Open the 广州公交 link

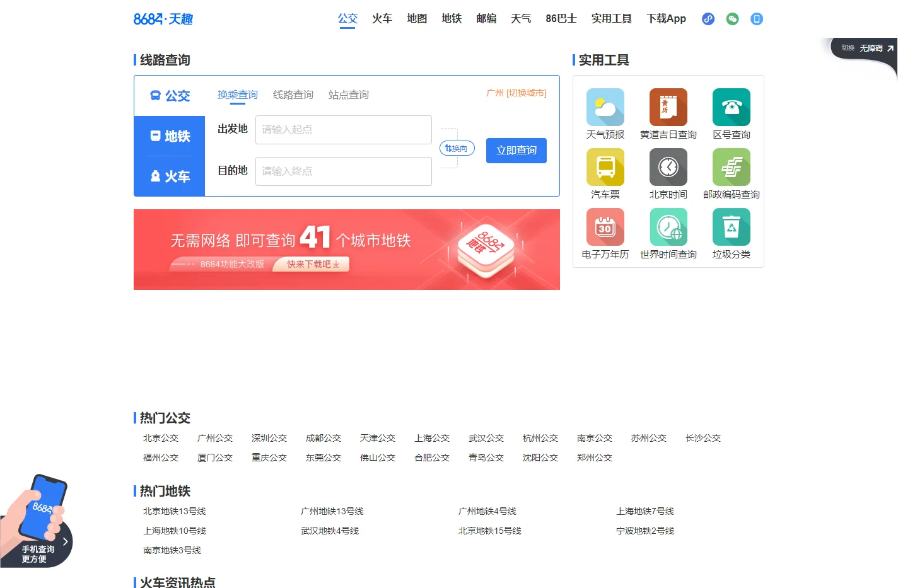click(215, 438)
